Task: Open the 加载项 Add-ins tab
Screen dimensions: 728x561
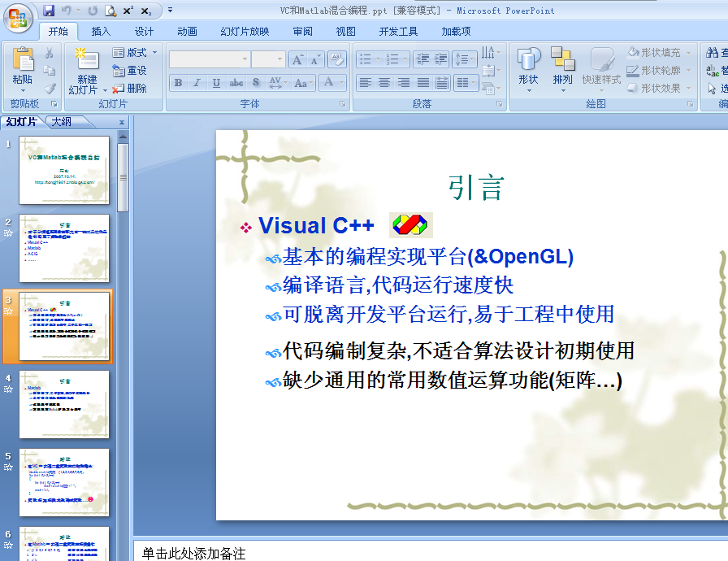Action: [456, 32]
